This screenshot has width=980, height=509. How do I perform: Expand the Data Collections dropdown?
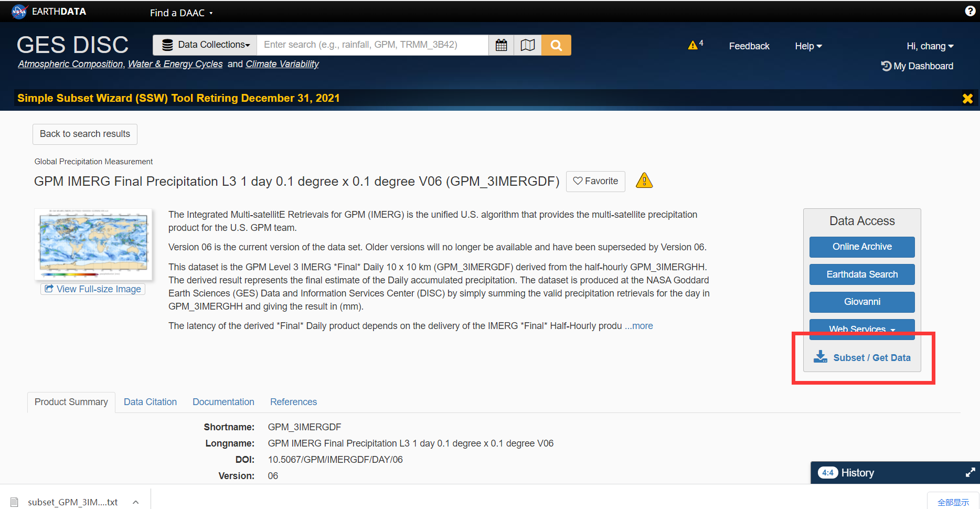(205, 45)
